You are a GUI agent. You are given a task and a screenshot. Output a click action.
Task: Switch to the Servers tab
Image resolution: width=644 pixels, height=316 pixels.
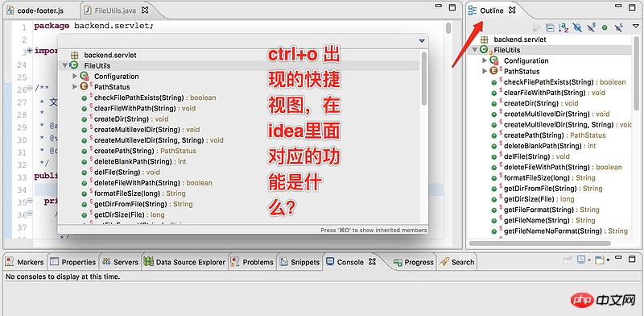point(120,262)
